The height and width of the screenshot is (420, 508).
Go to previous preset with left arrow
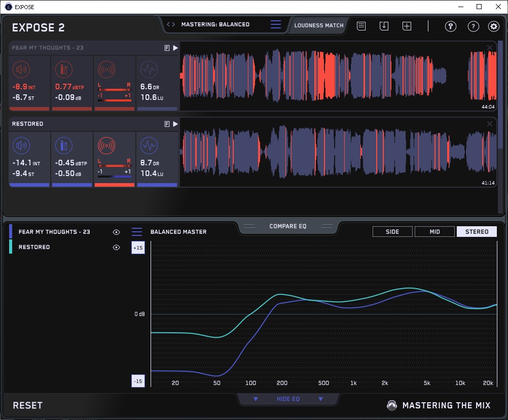click(168, 24)
